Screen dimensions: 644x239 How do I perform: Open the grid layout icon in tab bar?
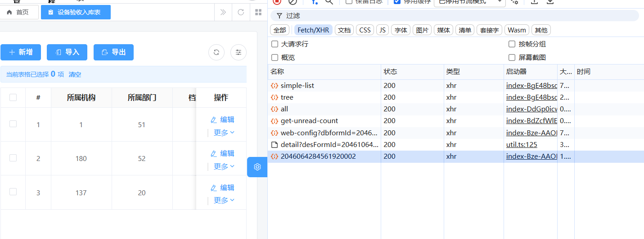click(258, 12)
